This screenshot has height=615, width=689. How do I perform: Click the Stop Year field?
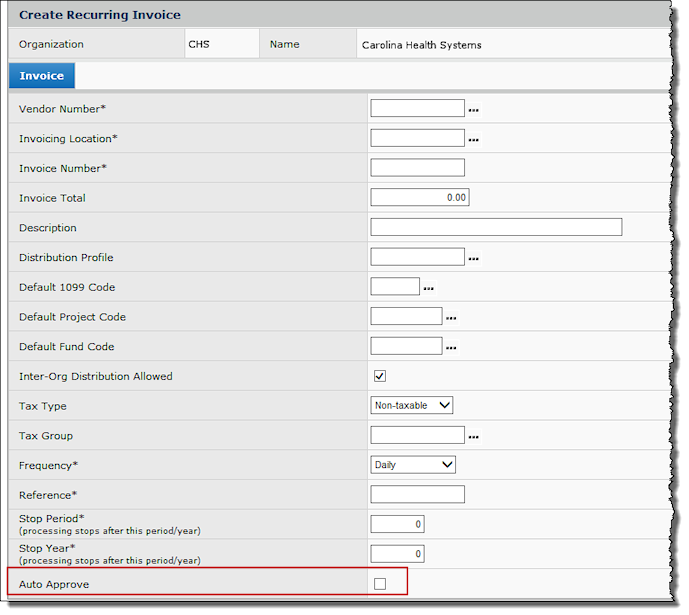[x=397, y=554]
